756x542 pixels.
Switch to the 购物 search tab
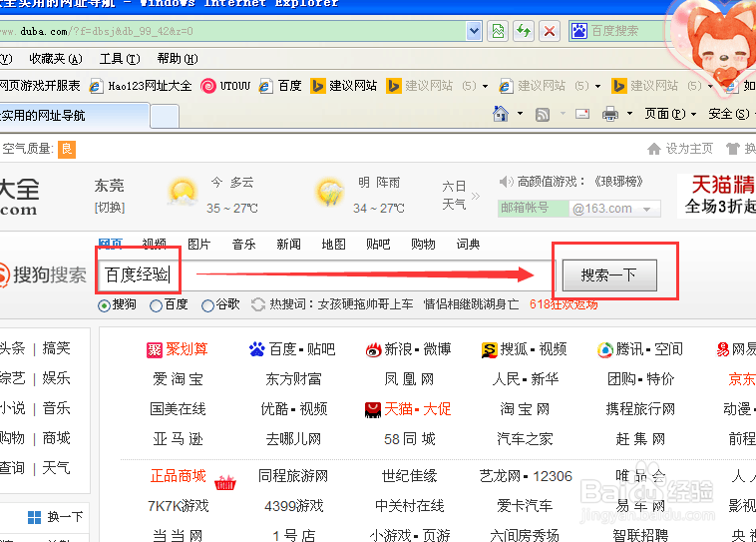point(423,245)
